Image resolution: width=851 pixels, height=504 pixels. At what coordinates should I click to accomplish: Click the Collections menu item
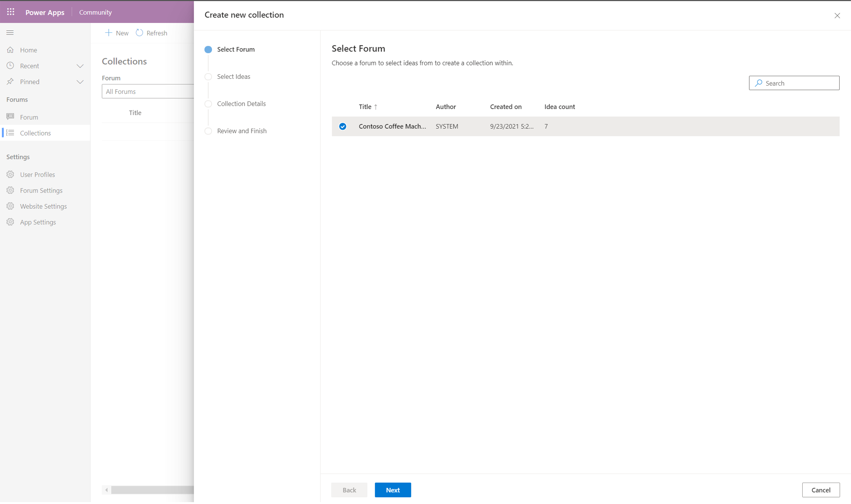pyautogui.click(x=35, y=132)
